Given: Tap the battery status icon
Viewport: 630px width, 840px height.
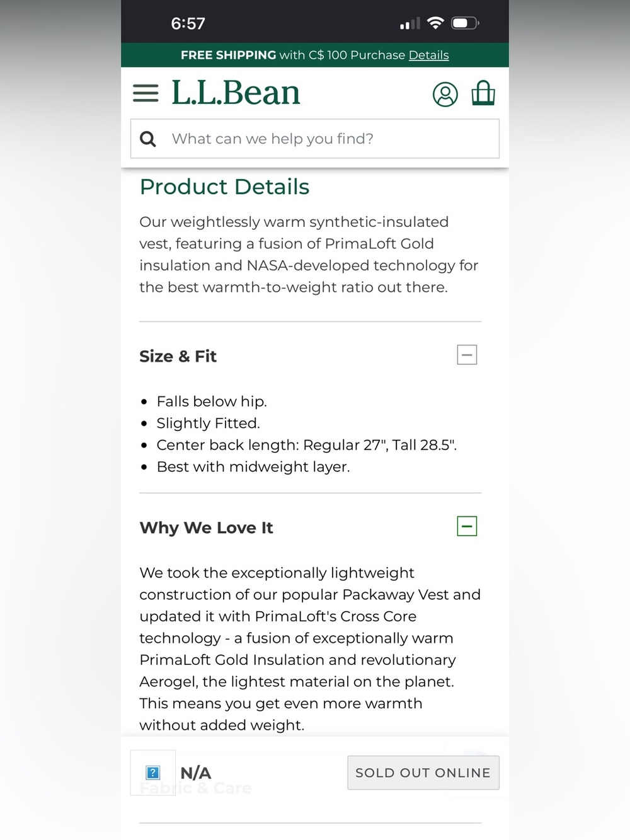Looking at the screenshot, I should (466, 23).
